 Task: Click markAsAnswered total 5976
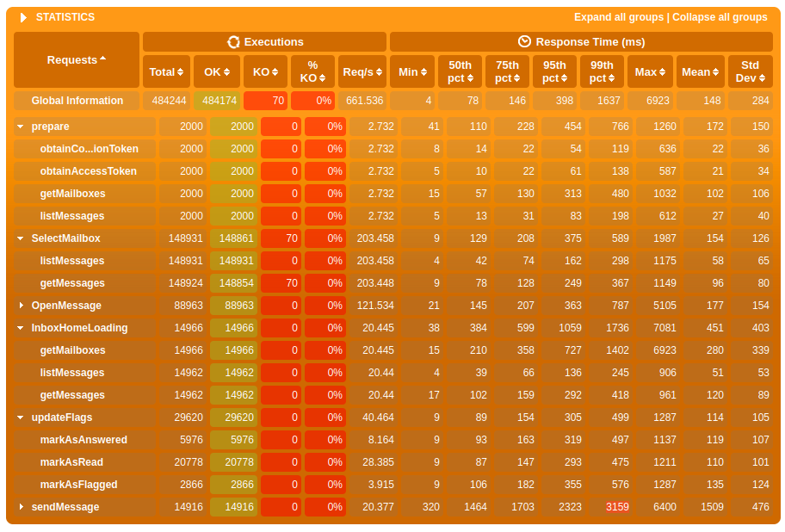tap(191, 440)
